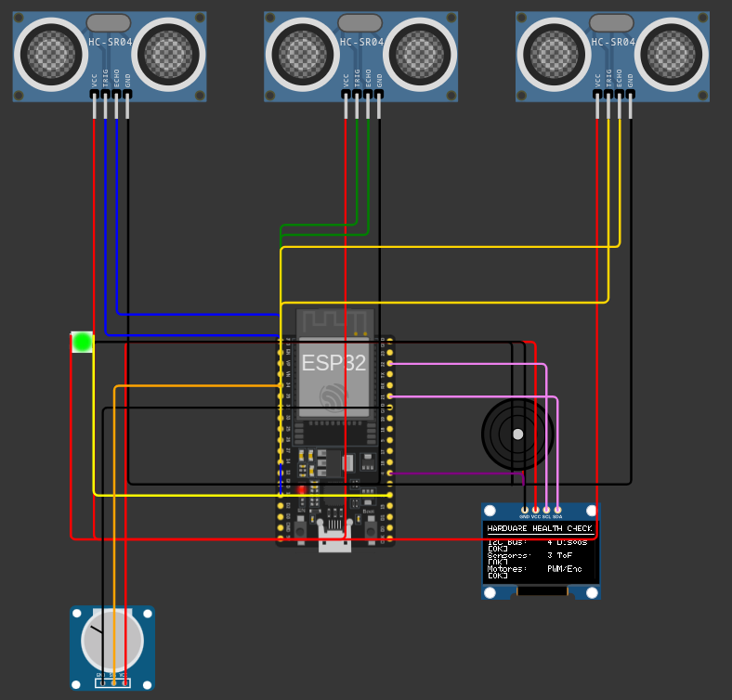Click the ESP32 micro USB port

point(334,537)
